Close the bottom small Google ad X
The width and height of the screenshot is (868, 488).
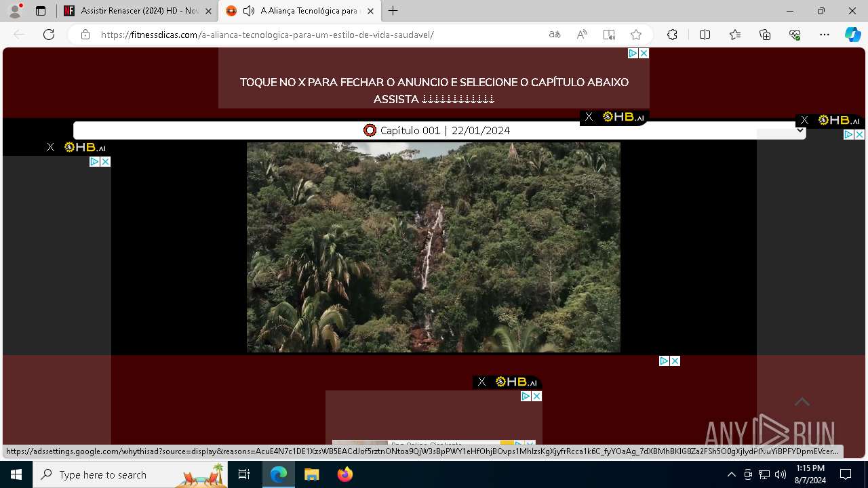click(536, 396)
